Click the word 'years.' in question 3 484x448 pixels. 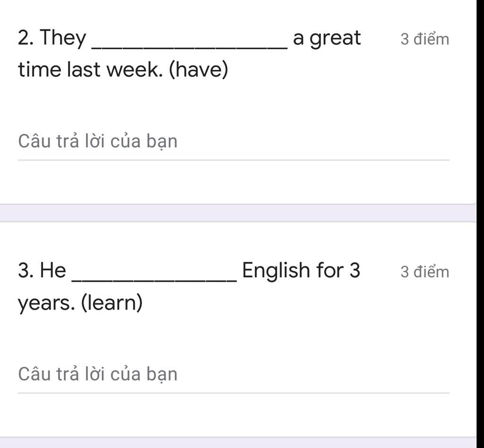[46, 303]
